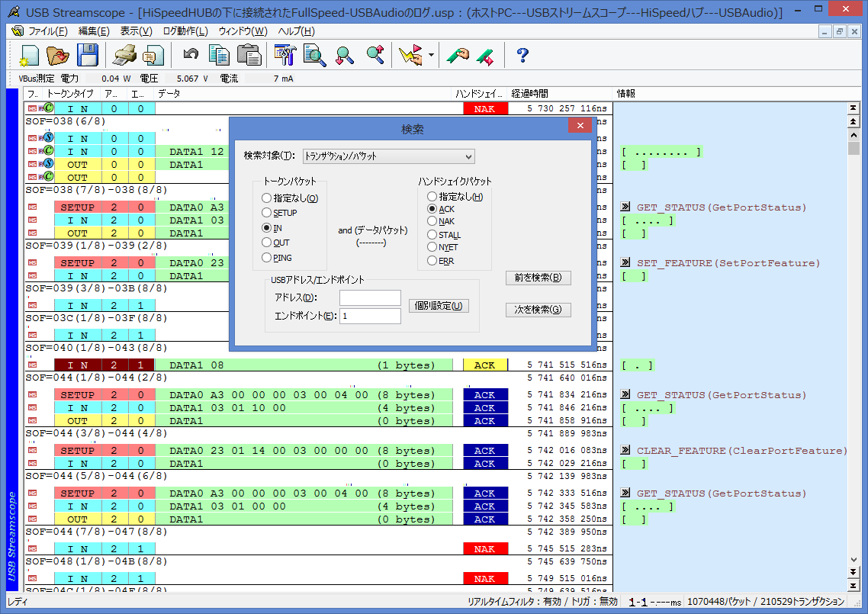The image size is (868, 614).
Task: Expand GET_STATUS arrow on the 741 834 216ns row
Action: coord(625,394)
